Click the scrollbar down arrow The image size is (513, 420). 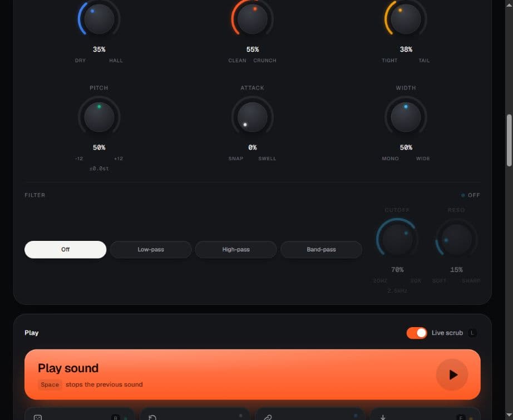509,416
